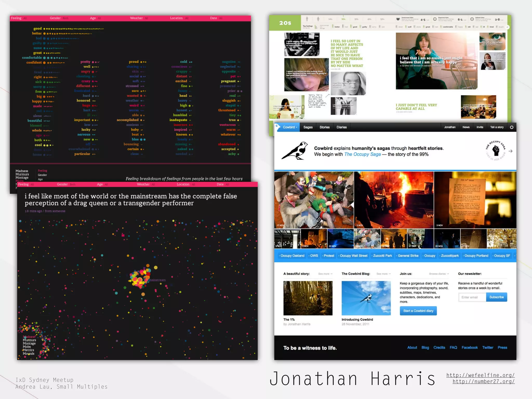This screenshot has height=399, width=532.
Task: Click the smiley Happiness Index icon
Action: [435, 19]
